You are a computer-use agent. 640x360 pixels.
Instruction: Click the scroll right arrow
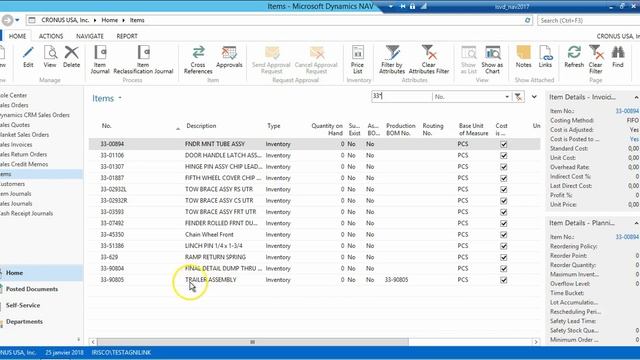(536, 342)
